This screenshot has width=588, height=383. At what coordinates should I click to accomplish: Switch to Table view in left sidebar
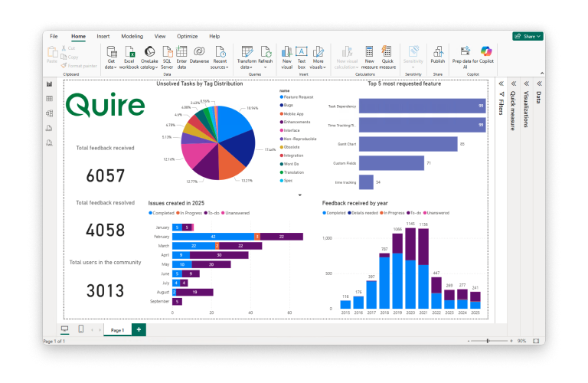pyautogui.click(x=49, y=99)
